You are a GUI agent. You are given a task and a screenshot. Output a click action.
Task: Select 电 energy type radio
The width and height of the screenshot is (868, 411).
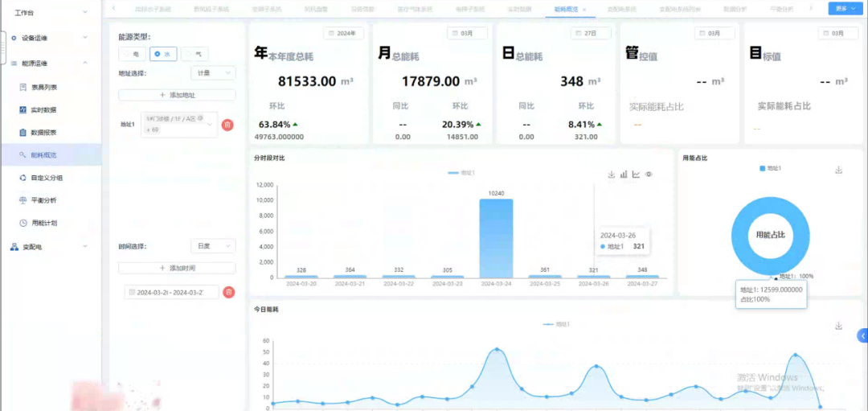[131, 54]
